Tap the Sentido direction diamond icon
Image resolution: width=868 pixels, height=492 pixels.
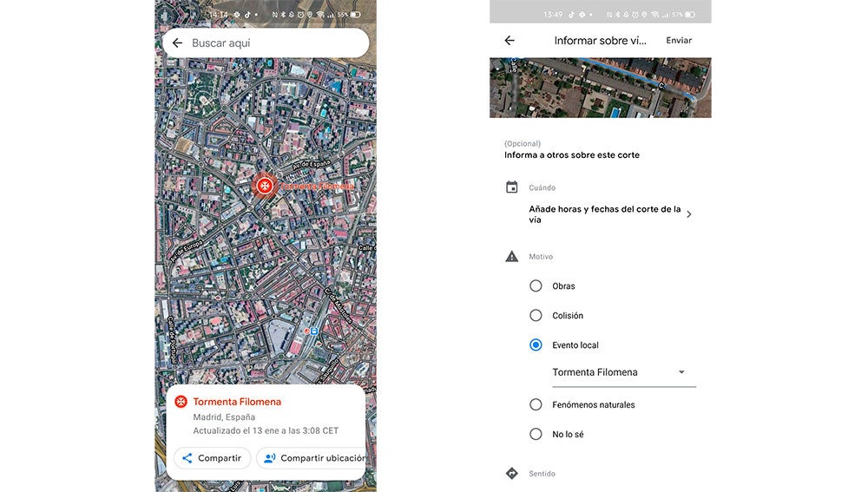pyautogui.click(x=512, y=473)
